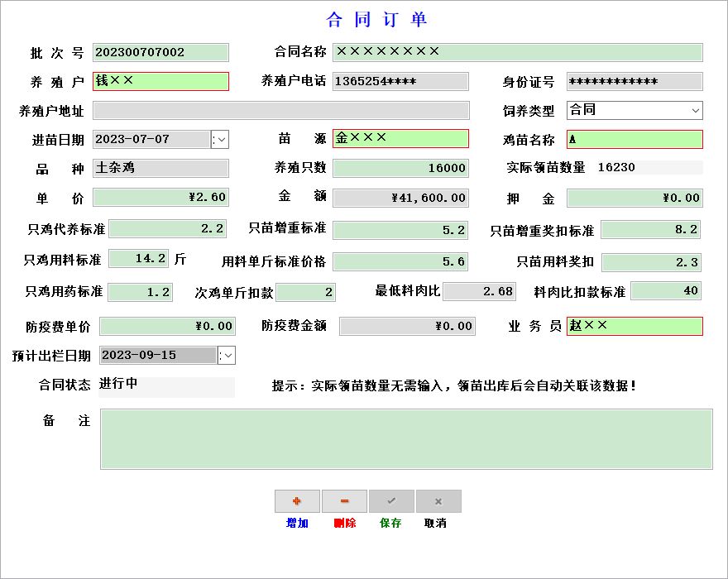Click the 只苗增重奖扣标准 field with 8.2
Screen dimensions: 728x579
tap(651, 229)
